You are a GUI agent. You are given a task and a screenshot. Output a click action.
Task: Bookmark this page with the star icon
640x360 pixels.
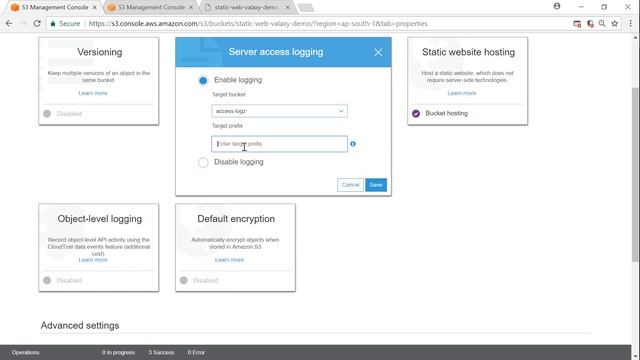coord(615,24)
